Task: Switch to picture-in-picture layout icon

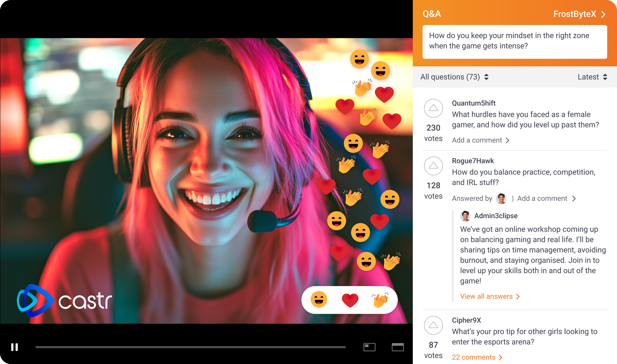Action: tap(369, 347)
